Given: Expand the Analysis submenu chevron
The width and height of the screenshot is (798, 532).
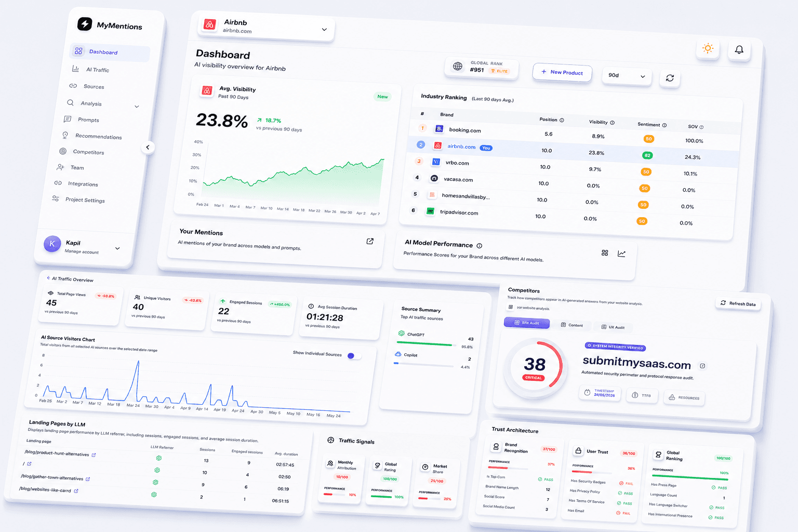Looking at the screenshot, I should tap(137, 107).
